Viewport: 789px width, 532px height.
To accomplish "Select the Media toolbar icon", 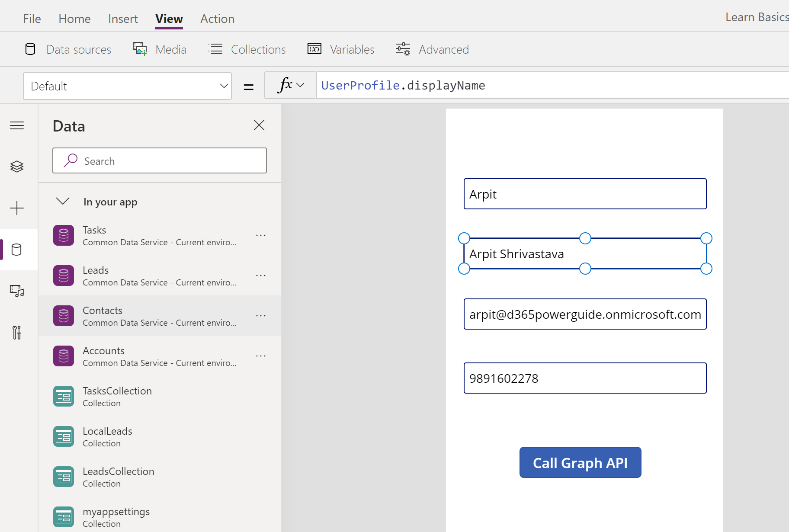I will (139, 49).
